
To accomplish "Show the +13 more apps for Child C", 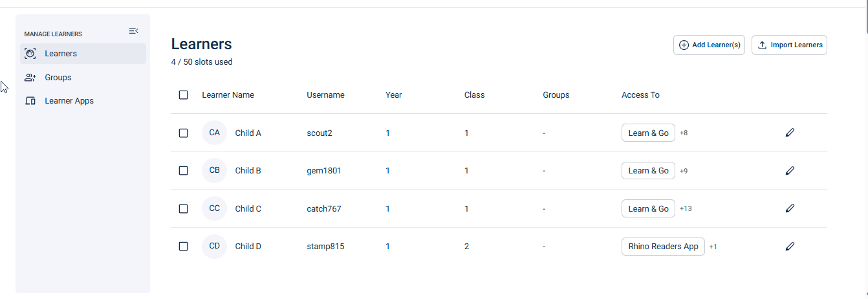I will click(x=686, y=208).
